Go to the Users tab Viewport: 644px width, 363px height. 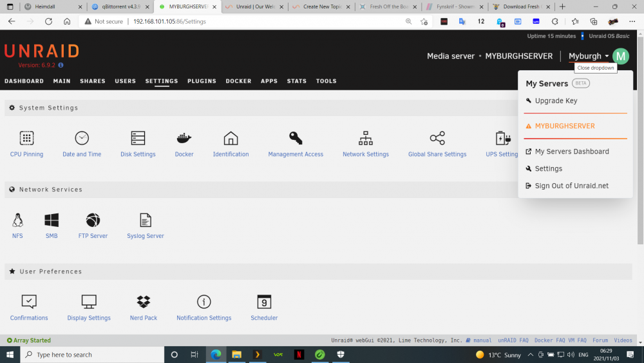pos(126,81)
